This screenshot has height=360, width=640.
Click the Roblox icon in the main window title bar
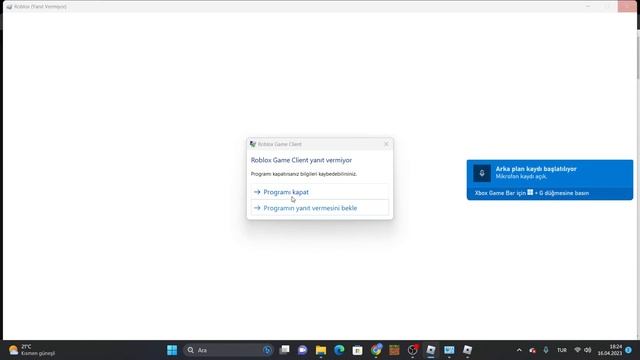click(x=9, y=7)
